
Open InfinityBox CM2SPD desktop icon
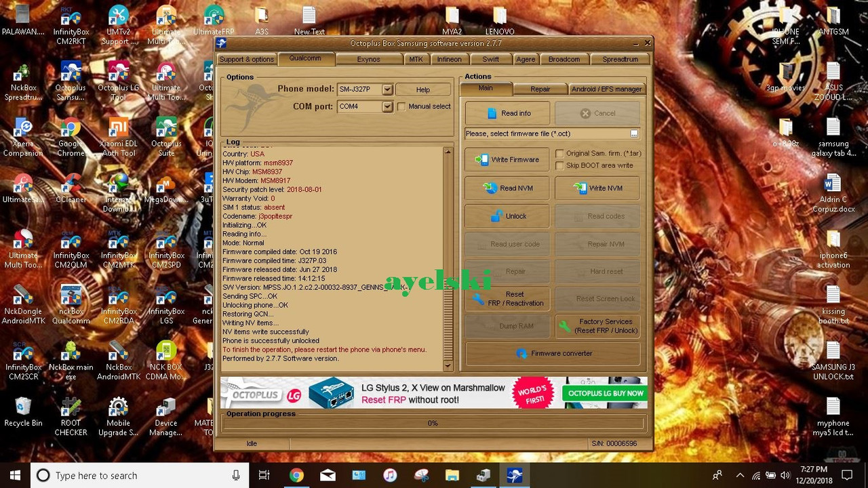166,249
